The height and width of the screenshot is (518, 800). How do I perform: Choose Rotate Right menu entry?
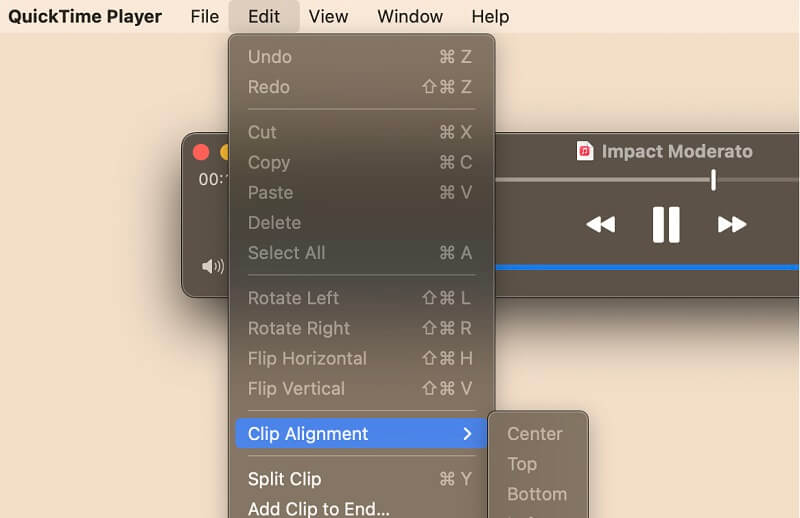(x=360, y=328)
